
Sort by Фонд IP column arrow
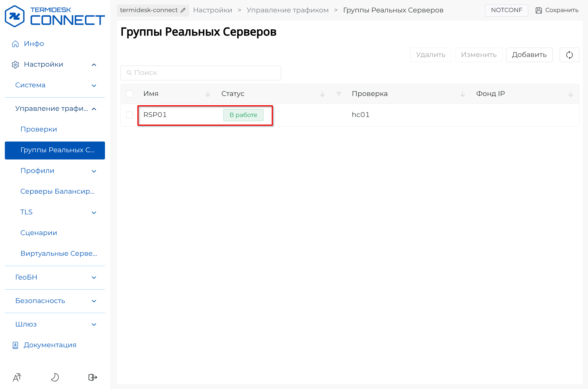click(571, 94)
